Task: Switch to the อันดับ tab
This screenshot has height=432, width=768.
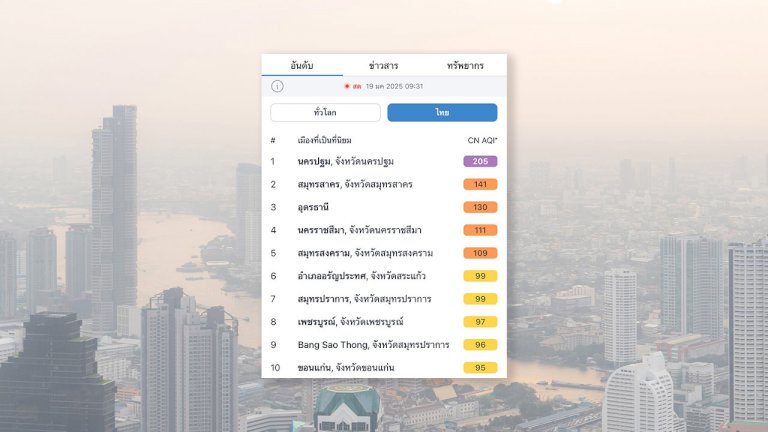Action: [302, 66]
